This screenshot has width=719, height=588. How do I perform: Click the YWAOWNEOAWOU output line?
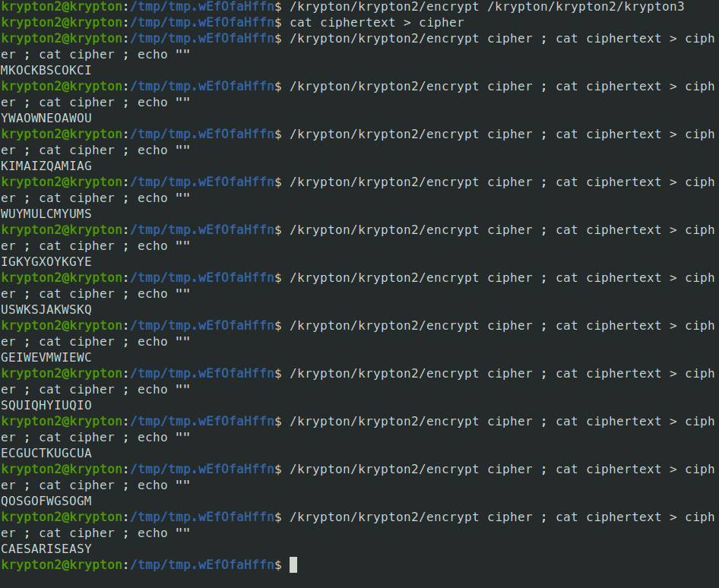click(46, 118)
